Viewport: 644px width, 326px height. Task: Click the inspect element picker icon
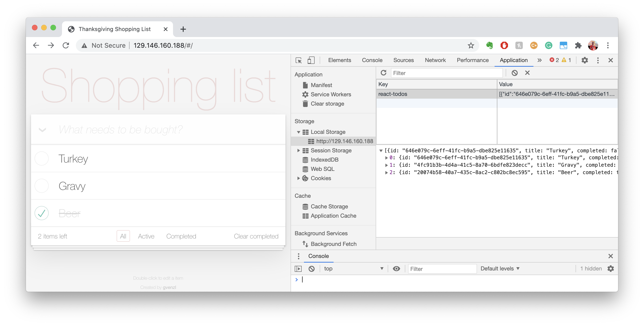(x=298, y=60)
